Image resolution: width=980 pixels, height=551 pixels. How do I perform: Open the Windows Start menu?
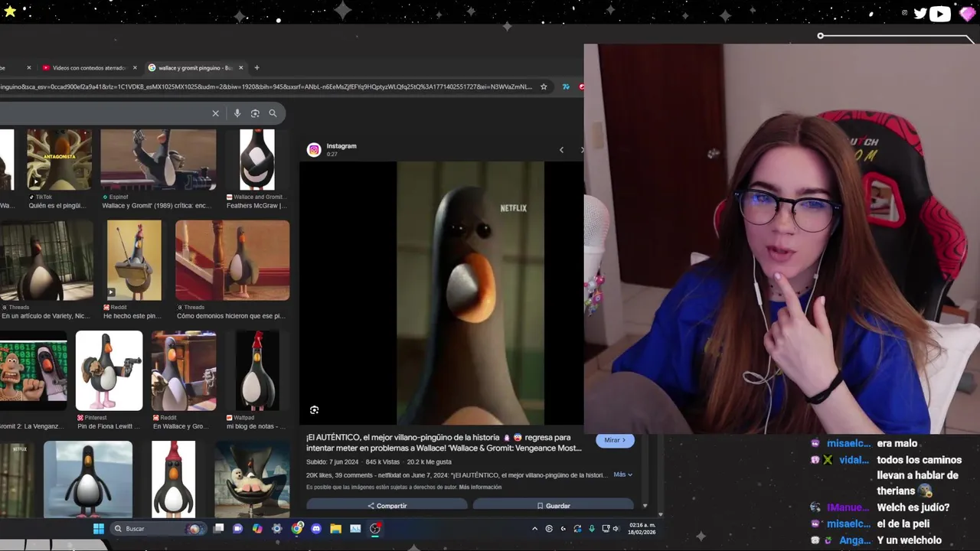coord(99,528)
